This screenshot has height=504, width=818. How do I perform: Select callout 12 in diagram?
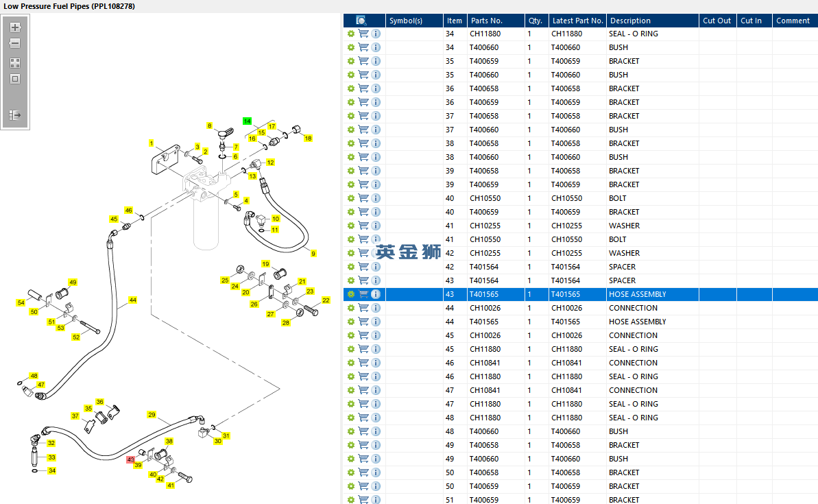click(x=271, y=163)
